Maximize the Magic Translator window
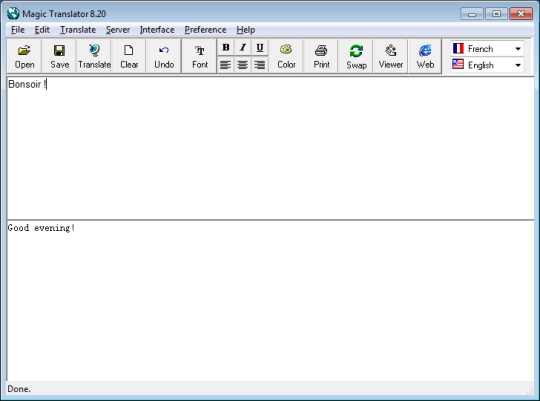The image size is (540, 401). (x=496, y=14)
